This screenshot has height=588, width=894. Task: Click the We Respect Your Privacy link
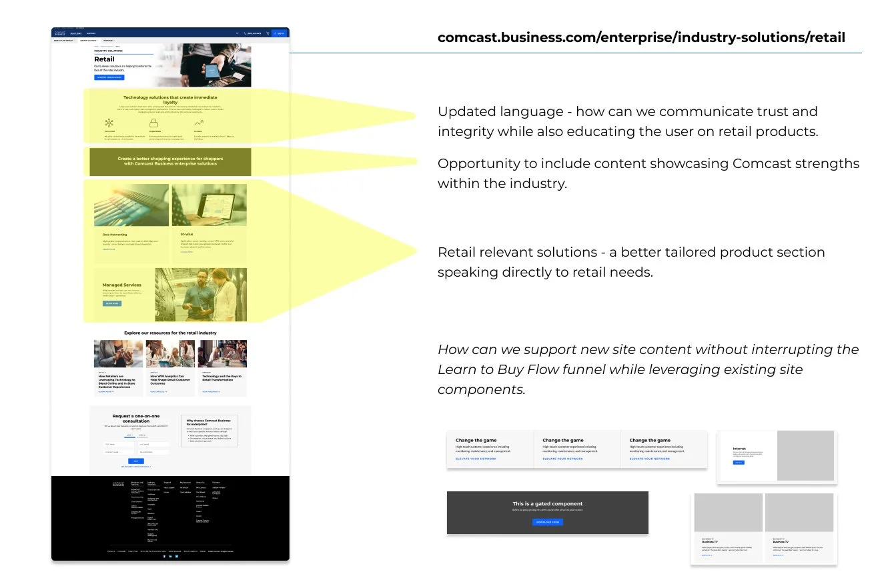[x=136, y=467]
